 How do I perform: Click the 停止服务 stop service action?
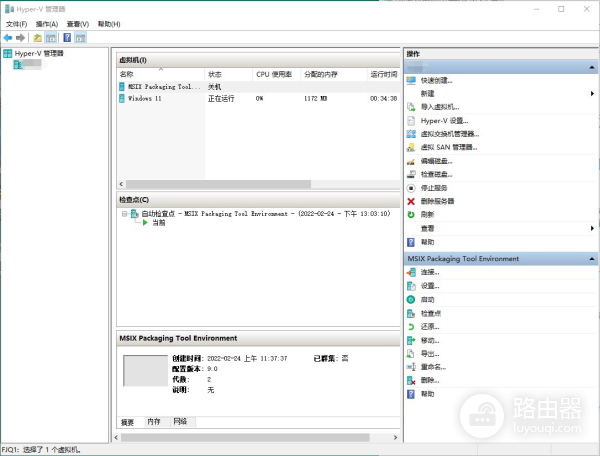pos(434,188)
